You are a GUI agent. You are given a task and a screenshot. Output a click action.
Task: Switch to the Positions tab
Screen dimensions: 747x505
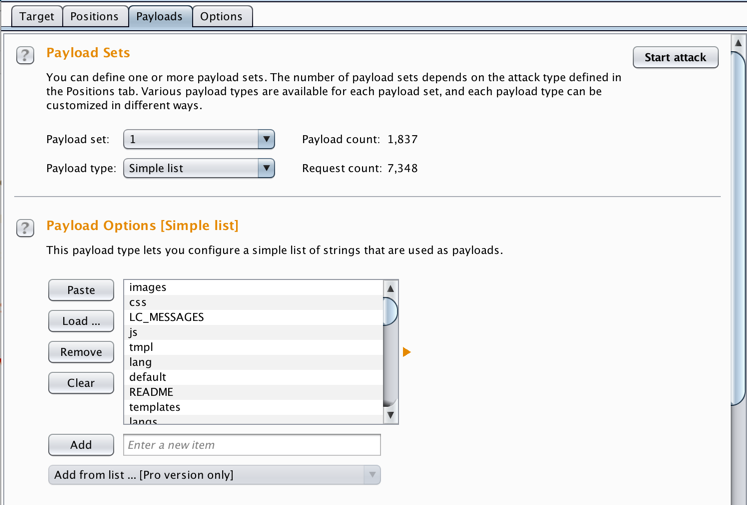tap(94, 16)
